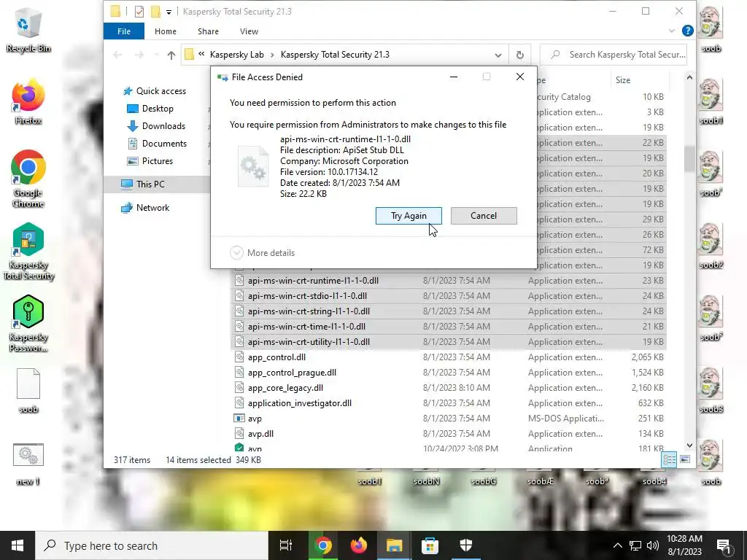Open Chrome from the taskbar
The width and height of the screenshot is (747, 560).
coord(322,545)
